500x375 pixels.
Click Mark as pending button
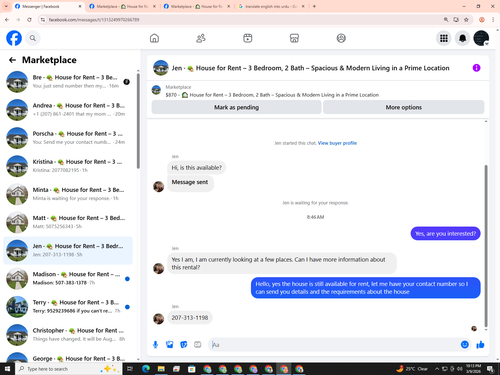pos(236,107)
